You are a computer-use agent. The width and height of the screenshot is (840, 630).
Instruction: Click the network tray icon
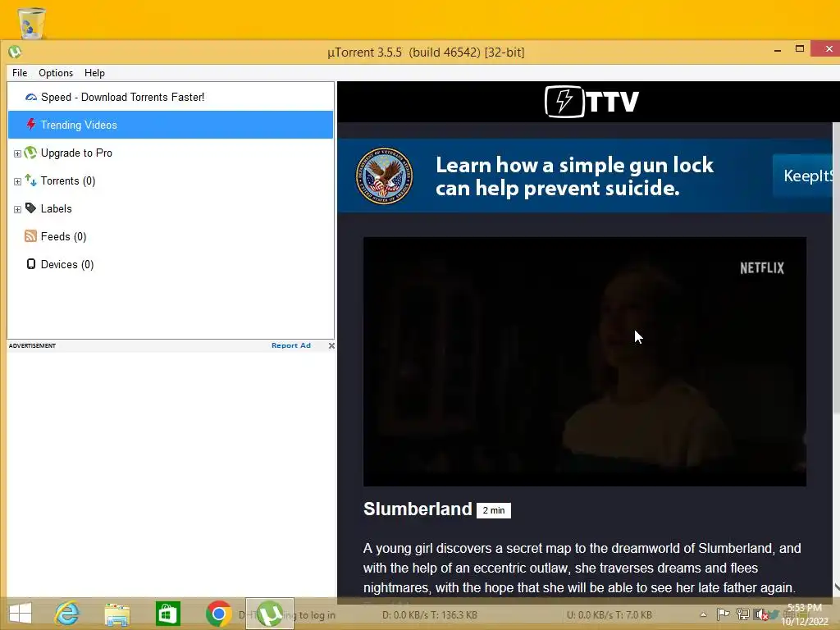[x=742, y=614]
